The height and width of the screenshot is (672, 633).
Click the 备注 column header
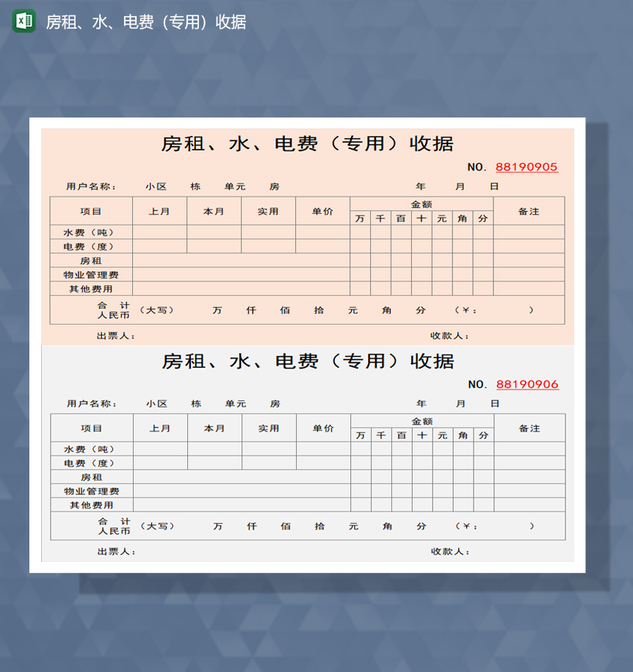click(529, 211)
